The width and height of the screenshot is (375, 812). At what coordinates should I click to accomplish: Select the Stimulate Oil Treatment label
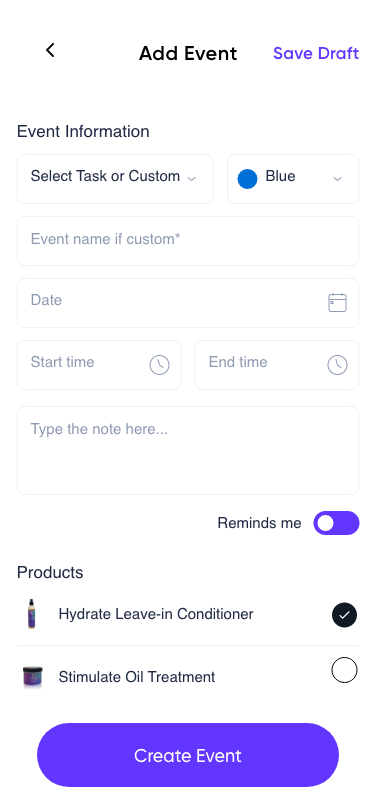(137, 677)
